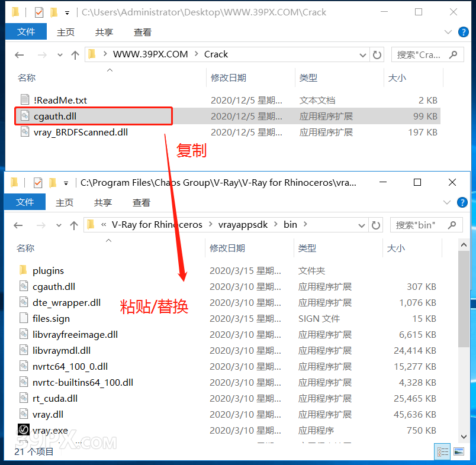Go up one level in Crack window
This screenshot has width=476, height=465.
[x=75, y=54]
